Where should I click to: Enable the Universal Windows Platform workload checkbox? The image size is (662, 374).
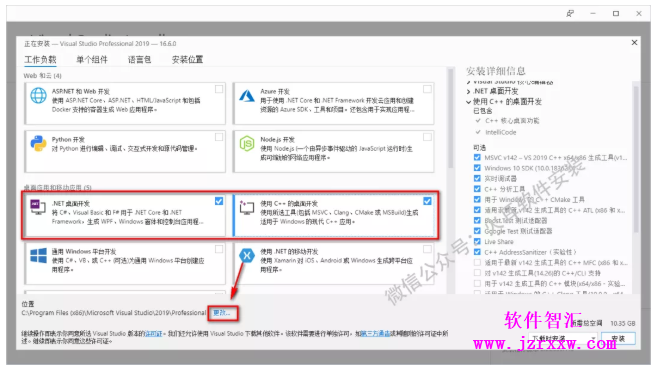[x=219, y=249]
